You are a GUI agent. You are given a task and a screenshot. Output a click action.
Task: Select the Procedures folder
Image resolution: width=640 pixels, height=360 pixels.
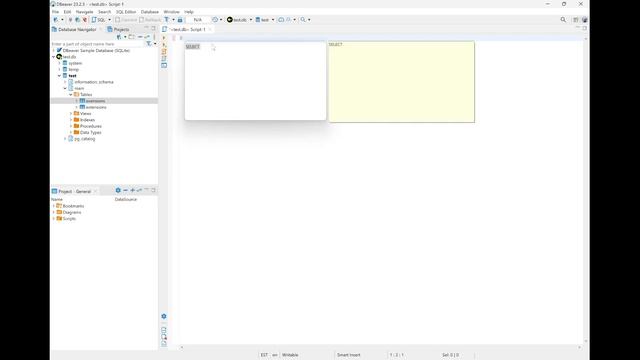tap(91, 126)
